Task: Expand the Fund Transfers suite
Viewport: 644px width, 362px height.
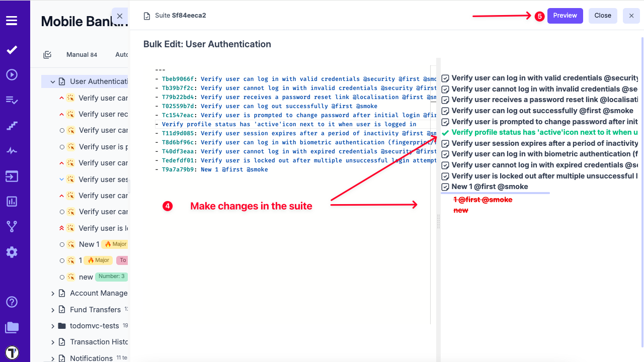Action: (x=53, y=310)
